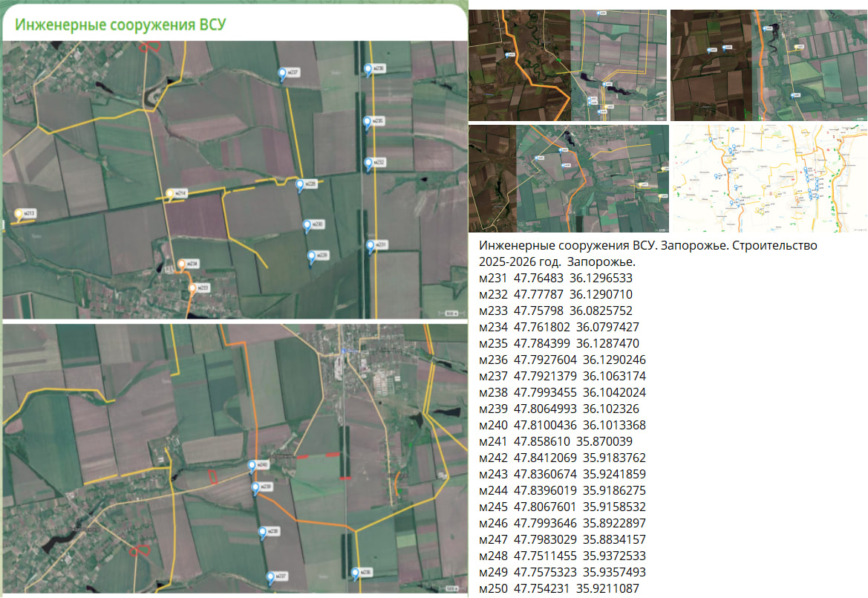Select blue м240 marker in bottom map
868x598 pixels.
pos(252,465)
